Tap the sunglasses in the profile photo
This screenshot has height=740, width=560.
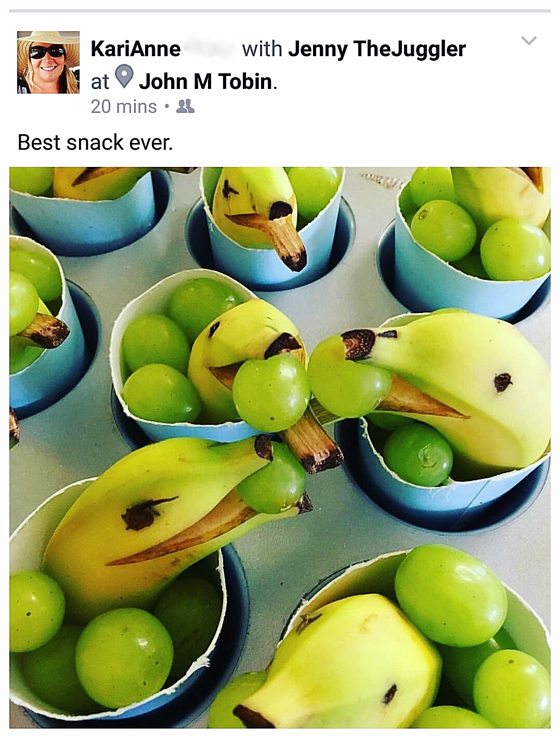tap(47, 51)
